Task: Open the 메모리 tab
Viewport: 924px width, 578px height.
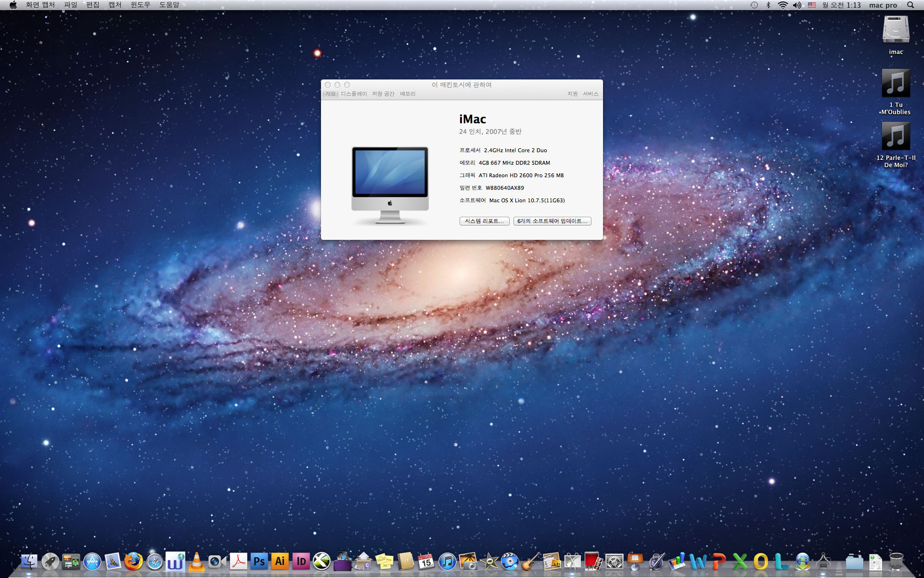Action: 408,94
